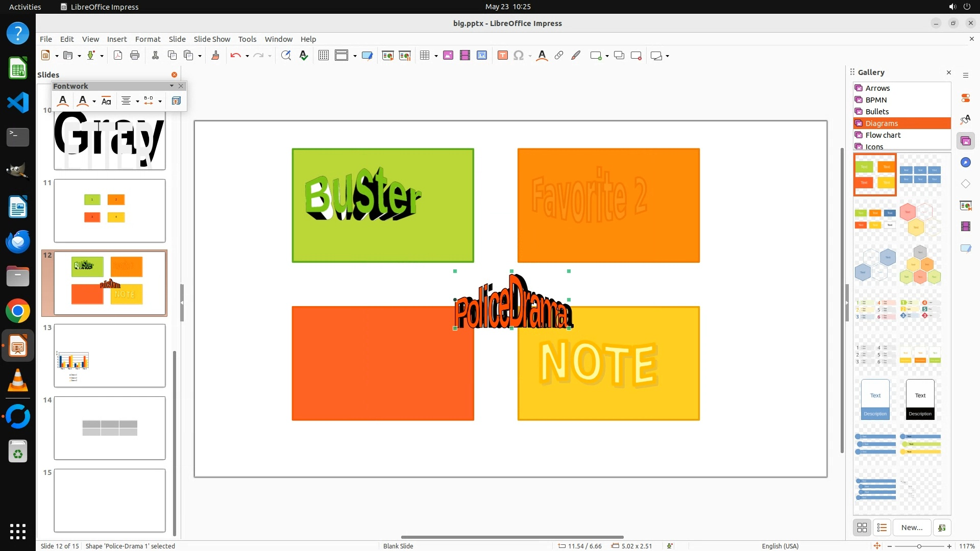The height and width of the screenshot is (551, 980).
Task: Click the Insert Audio or Video icon
Action: click(465, 56)
